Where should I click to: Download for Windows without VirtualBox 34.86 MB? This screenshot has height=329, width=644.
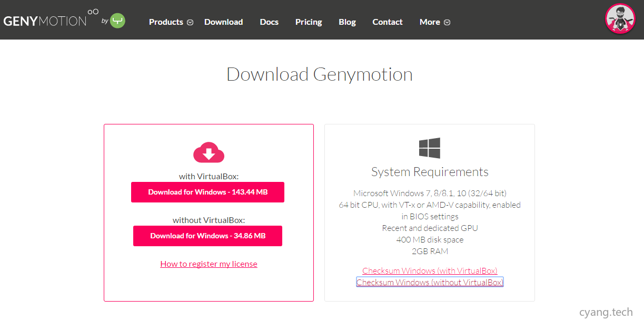(x=207, y=236)
